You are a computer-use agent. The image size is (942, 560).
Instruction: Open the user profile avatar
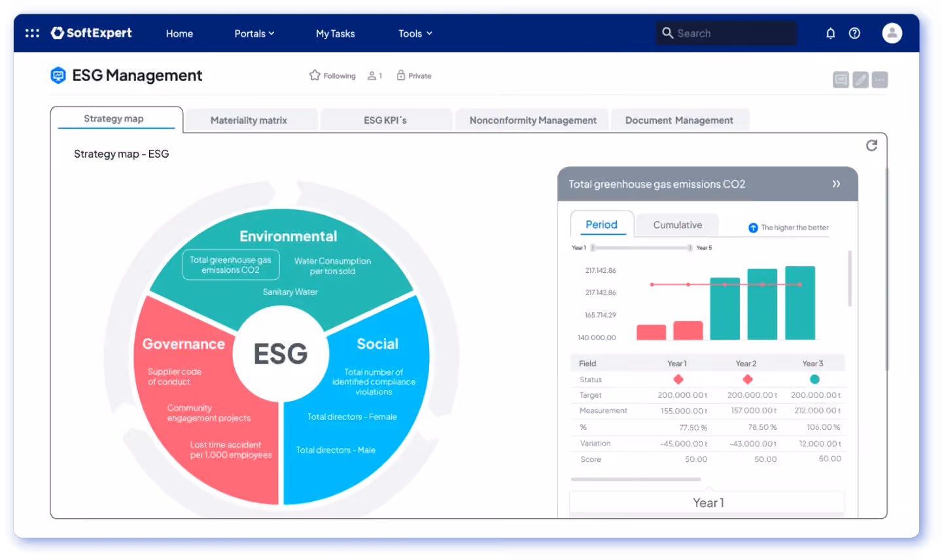(892, 33)
